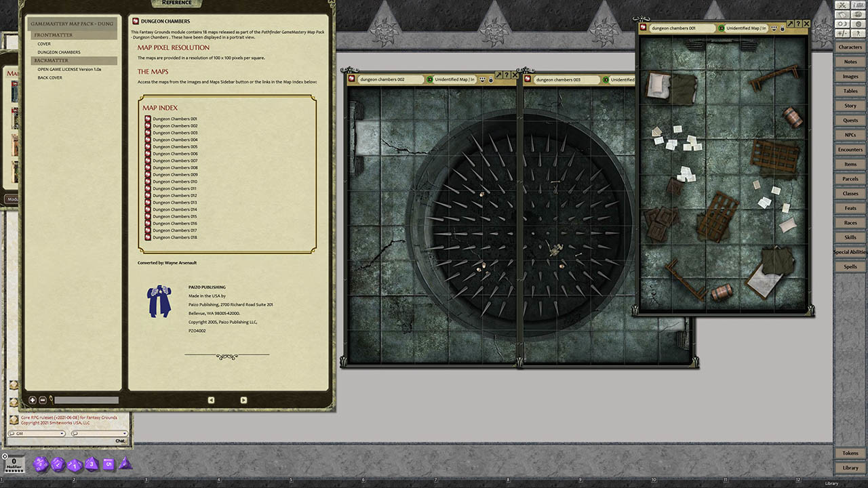Open the Library sidebar tab

[x=850, y=468]
